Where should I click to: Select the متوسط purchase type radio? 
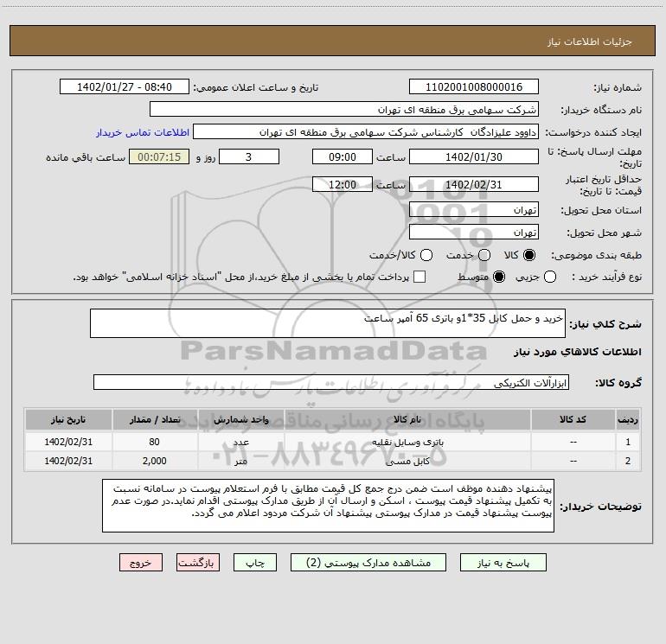[x=499, y=277]
